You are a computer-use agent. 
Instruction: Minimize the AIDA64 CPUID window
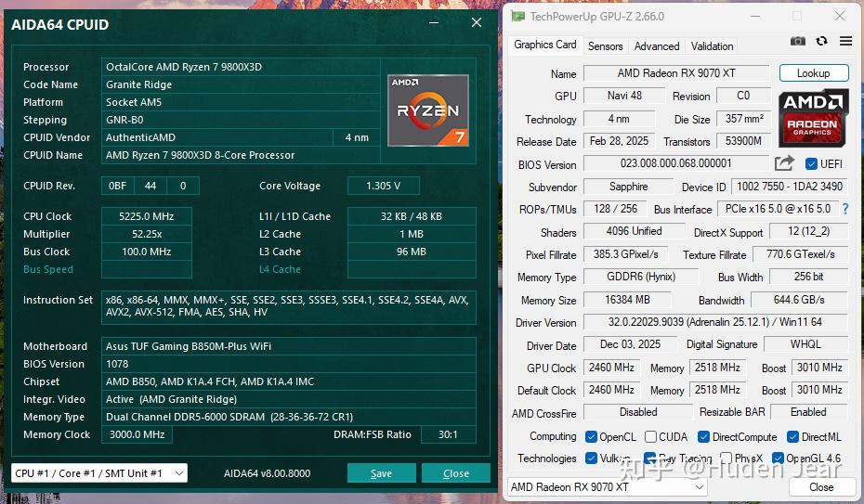(434, 22)
